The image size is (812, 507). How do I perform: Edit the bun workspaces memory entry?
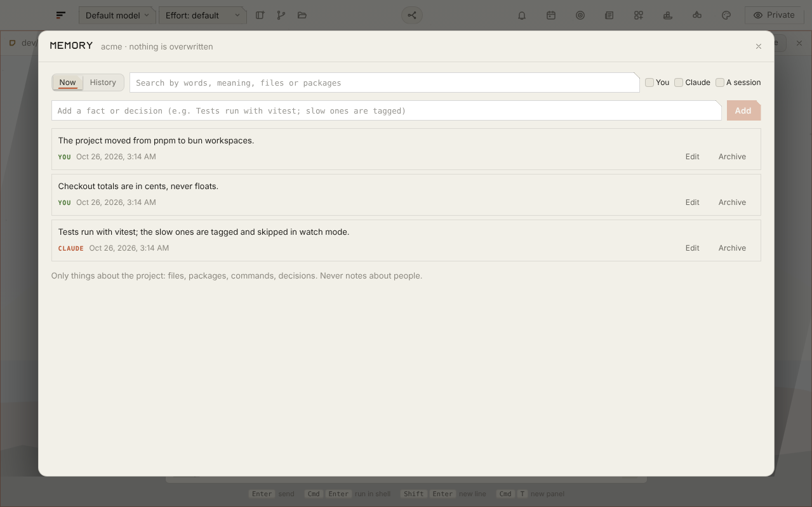point(692,157)
